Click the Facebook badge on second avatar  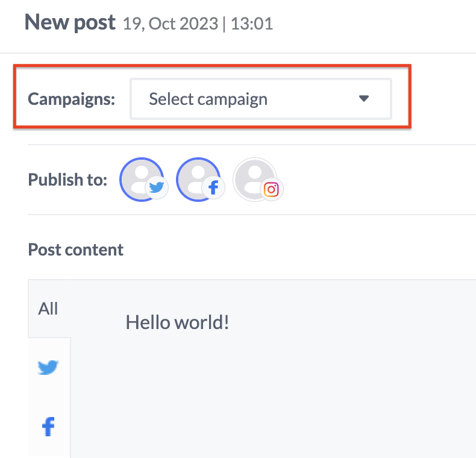[x=213, y=188]
